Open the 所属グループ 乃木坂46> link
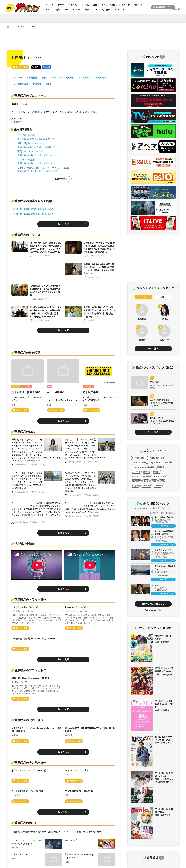Viewport: 186px width, 868px height. point(17,122)
